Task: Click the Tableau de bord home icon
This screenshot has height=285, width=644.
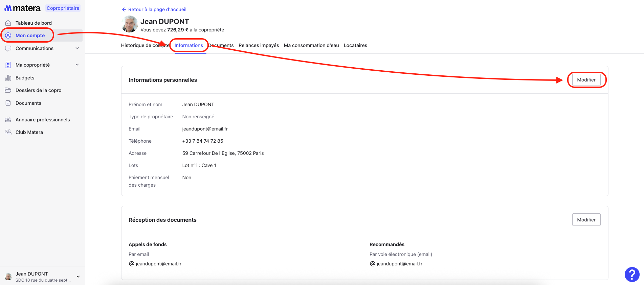Action: [x=8, y=23]
